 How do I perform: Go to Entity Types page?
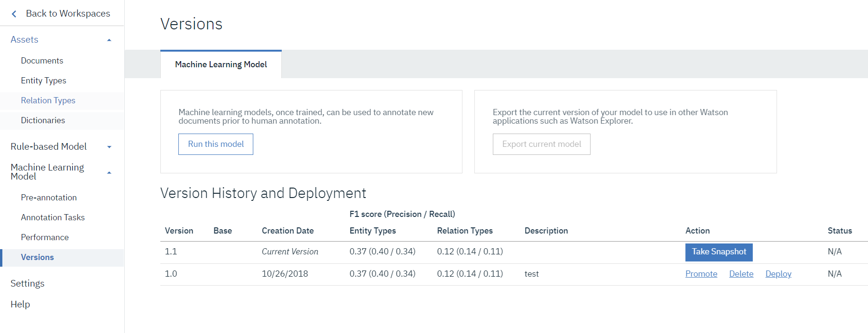pos(43,81)
